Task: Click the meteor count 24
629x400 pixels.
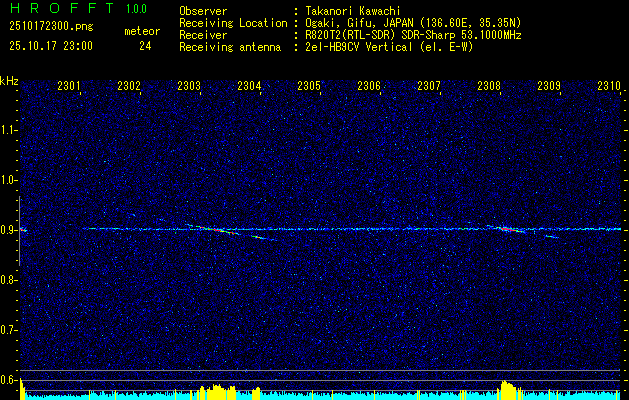Action: [145, 46]
